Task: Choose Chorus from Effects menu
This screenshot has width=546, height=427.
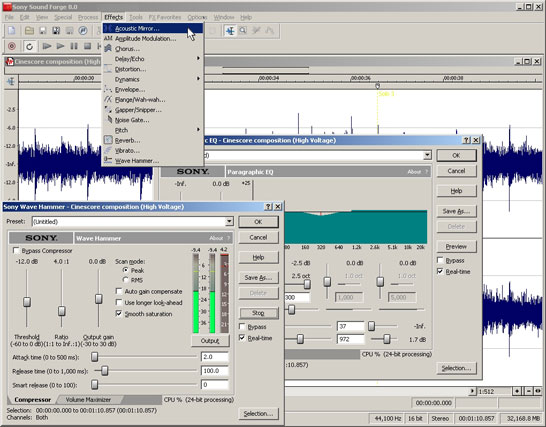Action: point(153,49)
